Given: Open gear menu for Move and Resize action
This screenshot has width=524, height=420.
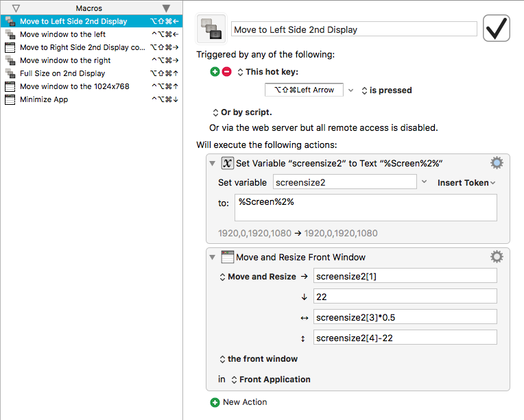Looking at the screenshot, I should click(497, 257).
